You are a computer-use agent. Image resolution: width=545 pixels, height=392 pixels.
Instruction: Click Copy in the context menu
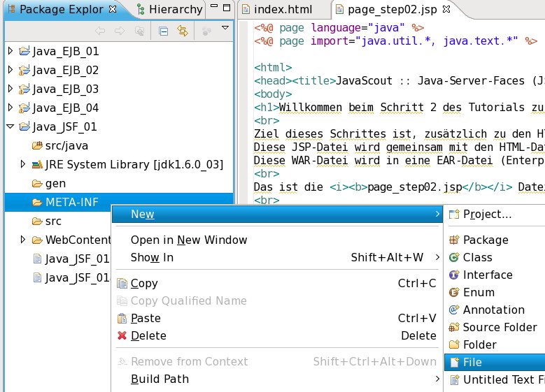click(x=144, y=283)
